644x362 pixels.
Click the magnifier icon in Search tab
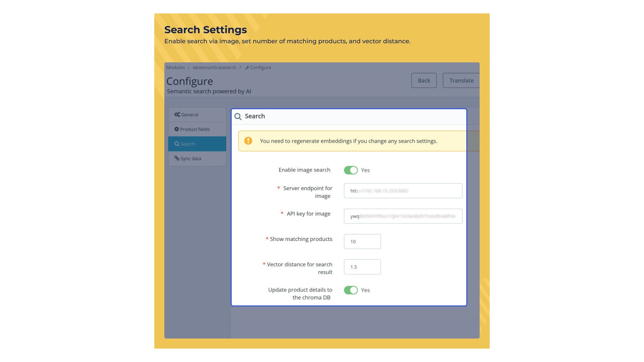177,144
